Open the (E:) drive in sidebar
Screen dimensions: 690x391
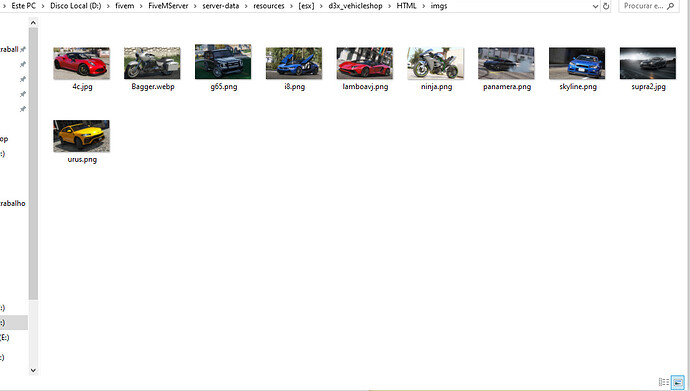point(4,337)
